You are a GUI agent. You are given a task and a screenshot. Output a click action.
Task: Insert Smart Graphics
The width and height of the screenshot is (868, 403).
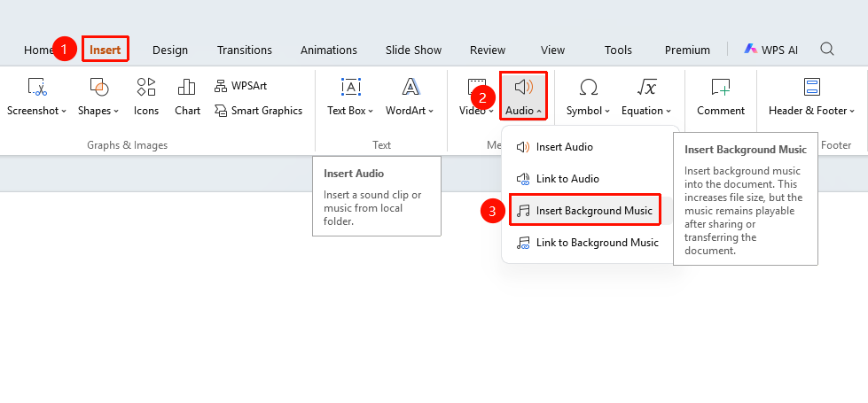pyautogui.click(x=259, y=111)
